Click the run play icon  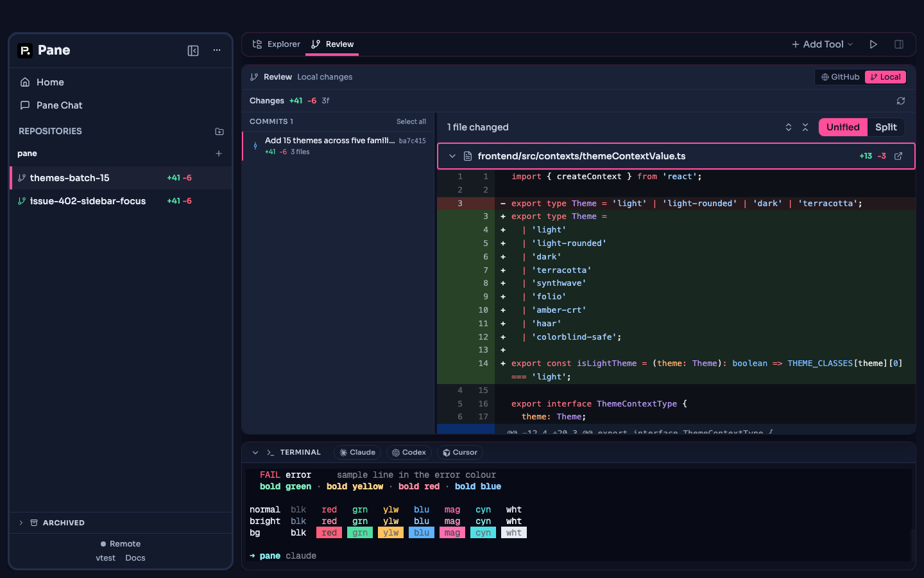[873, 44]
